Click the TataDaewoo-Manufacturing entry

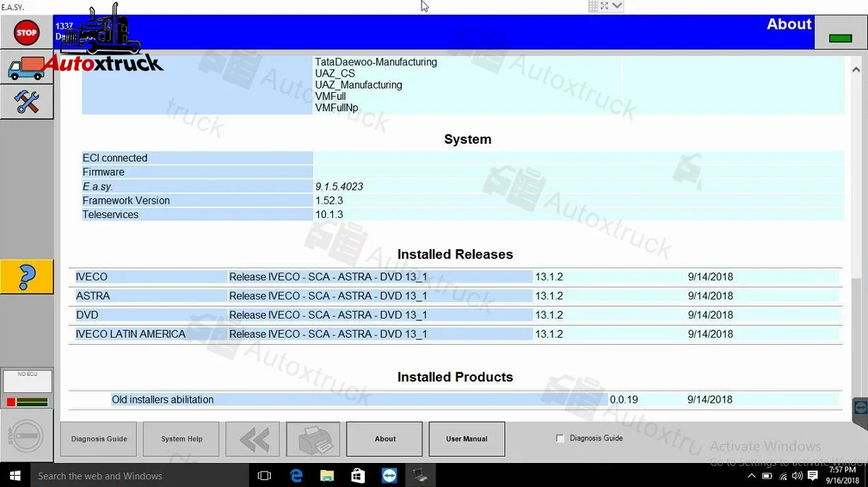(x=376, y=62)
